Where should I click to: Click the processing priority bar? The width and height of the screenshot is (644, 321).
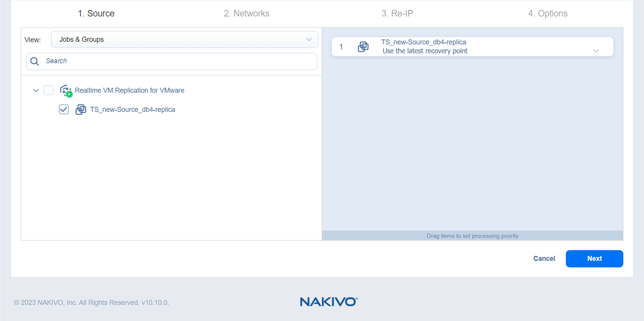pyautogui.click(x=472, y=236)
